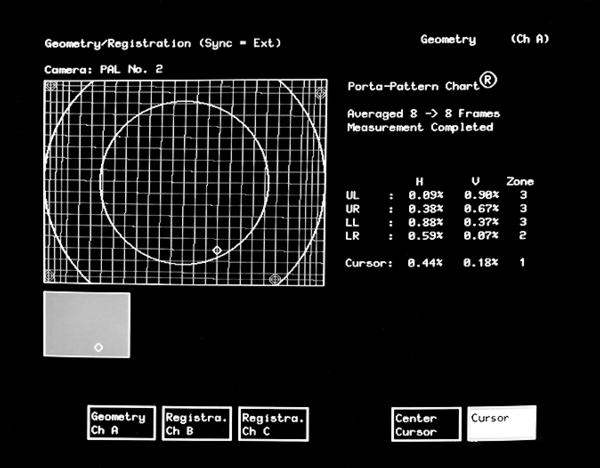Click the Cursor vertical value 0.18%
This screenshot has width=600, height=468.
[x=481, y=263]
